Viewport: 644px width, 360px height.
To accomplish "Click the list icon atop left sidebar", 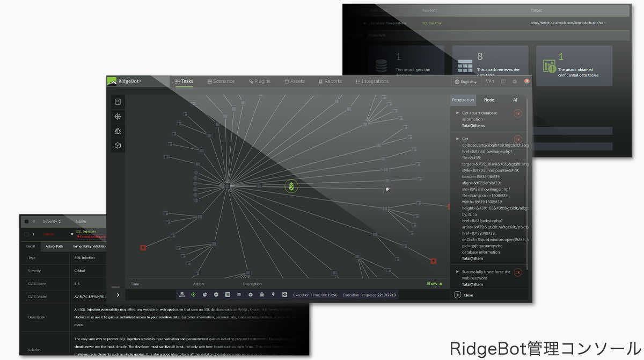I will (118, 102).
